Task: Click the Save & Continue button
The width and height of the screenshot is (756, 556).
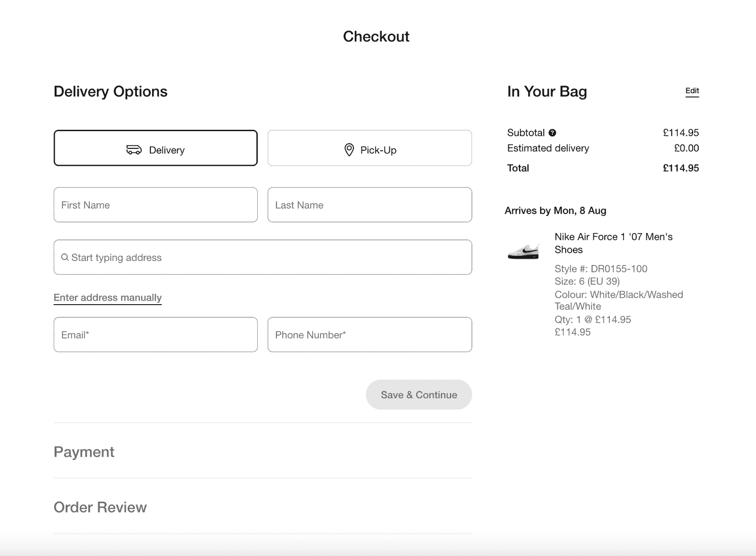Action: click(x=419, y=394)
